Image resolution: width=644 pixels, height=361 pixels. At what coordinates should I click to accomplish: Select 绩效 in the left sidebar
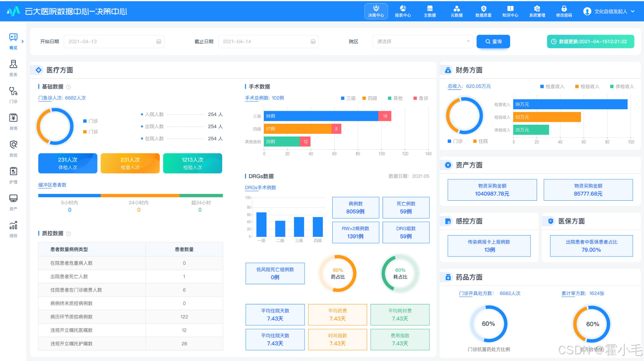pyautogui.click(x=13, y=229)
